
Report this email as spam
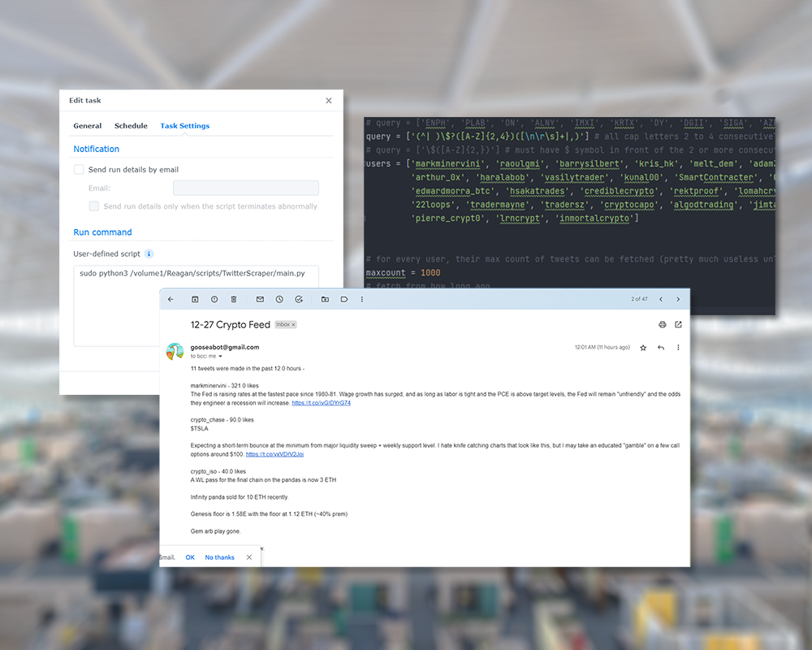(214, 299)
